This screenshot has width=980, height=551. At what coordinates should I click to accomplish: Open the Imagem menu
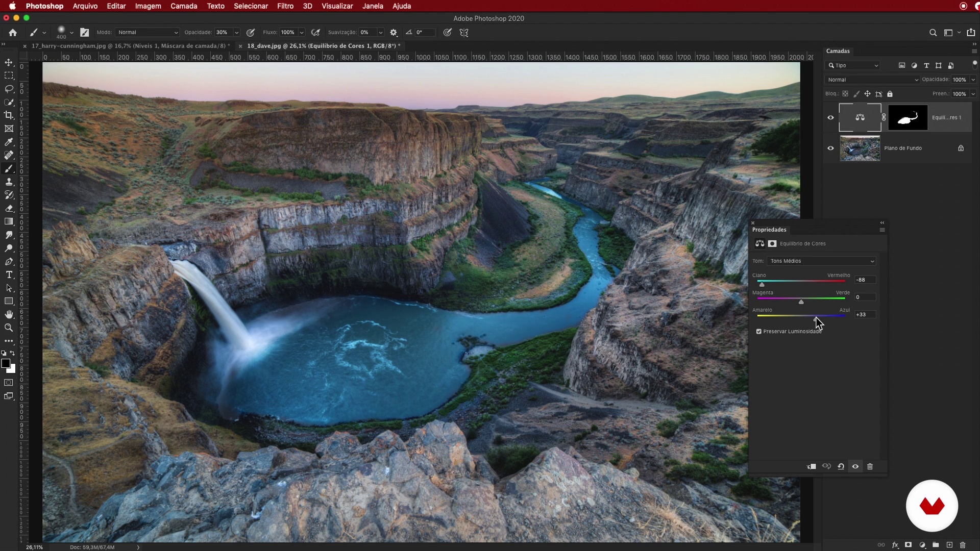[x=148, y=6]
